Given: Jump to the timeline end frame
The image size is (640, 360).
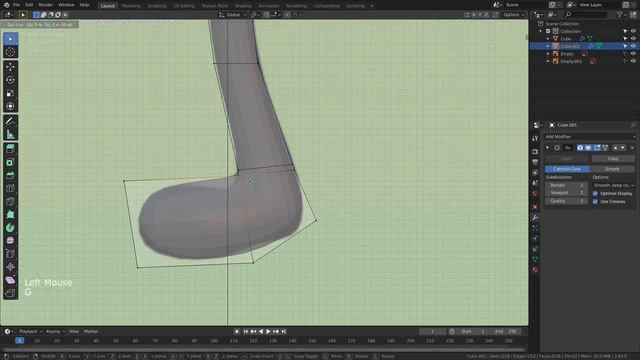Looking at the screenshot, I should click(284, 332).
